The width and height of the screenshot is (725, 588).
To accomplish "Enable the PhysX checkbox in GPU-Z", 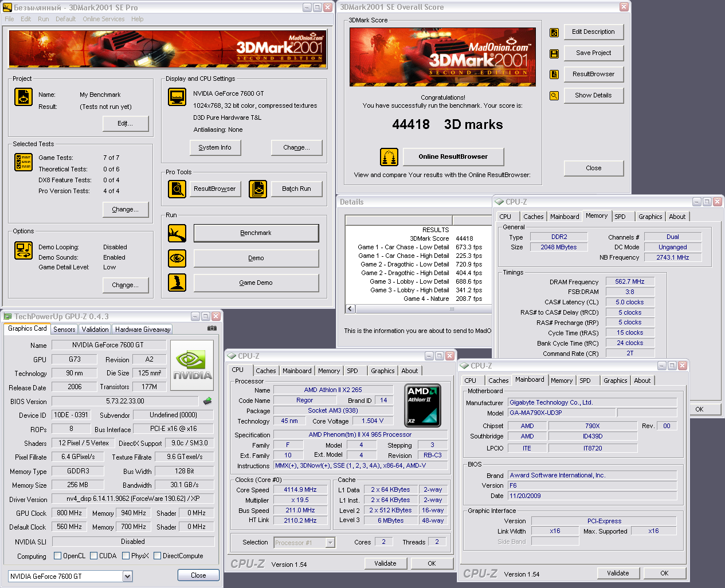I will (x=126, y=555).
